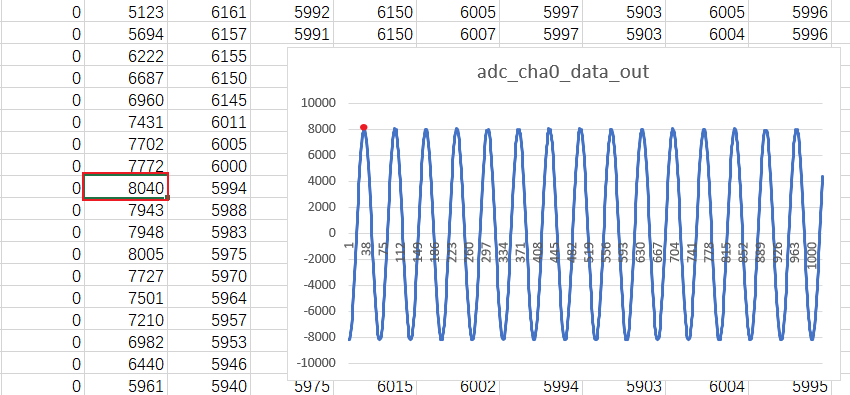Click the 7948 cell
This screenshot has width=850, height=395.
pos(126,231)
